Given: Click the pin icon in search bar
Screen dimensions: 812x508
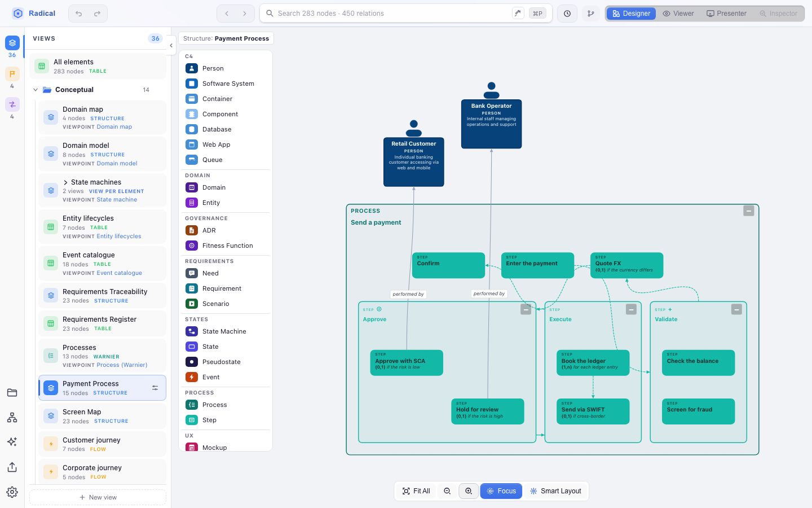Looking at the screenshot, I should [x=518, y=13].
